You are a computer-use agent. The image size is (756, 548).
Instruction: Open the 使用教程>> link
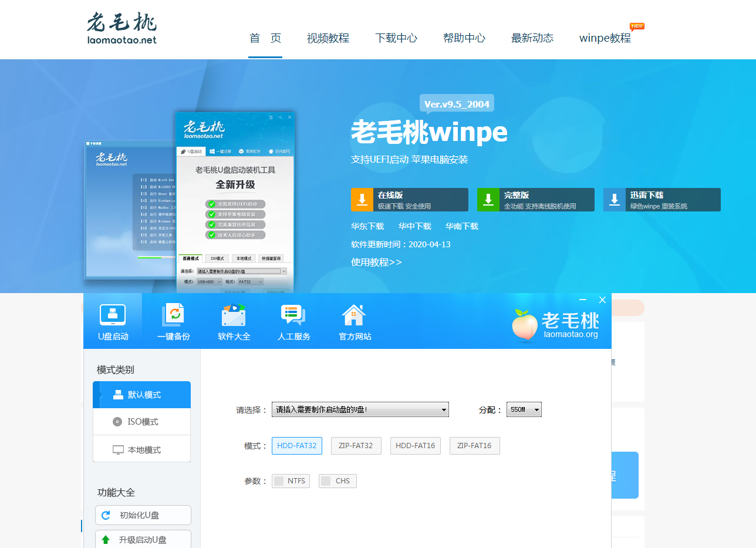[376, 262]
